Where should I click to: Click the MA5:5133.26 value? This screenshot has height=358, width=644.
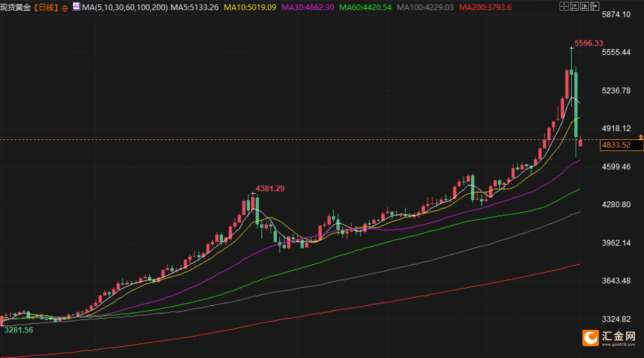point(195,8)
